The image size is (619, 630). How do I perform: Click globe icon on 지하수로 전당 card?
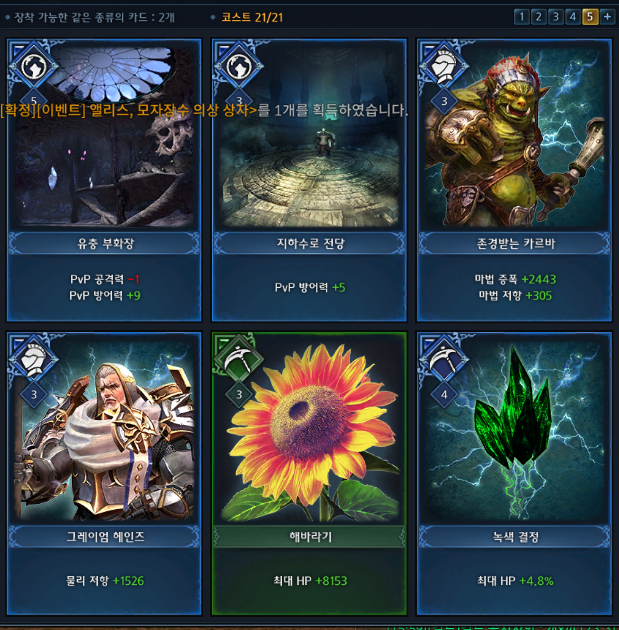(239, 66)
